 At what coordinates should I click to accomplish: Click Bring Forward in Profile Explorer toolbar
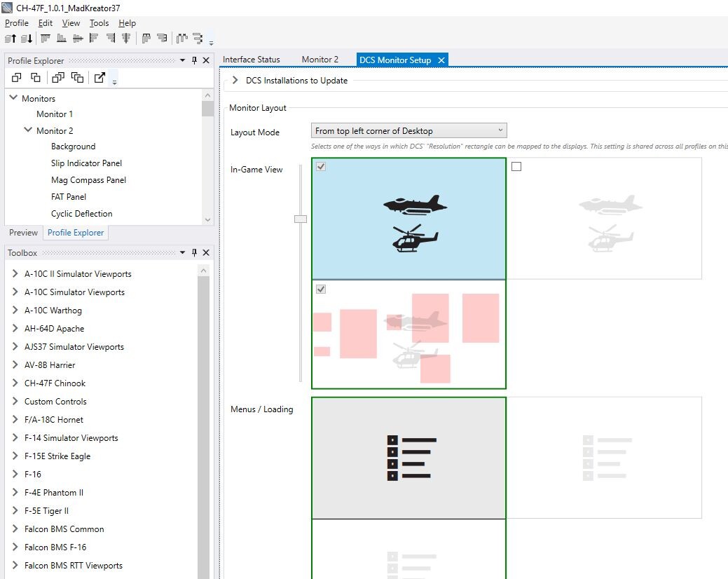click(16, 78)
